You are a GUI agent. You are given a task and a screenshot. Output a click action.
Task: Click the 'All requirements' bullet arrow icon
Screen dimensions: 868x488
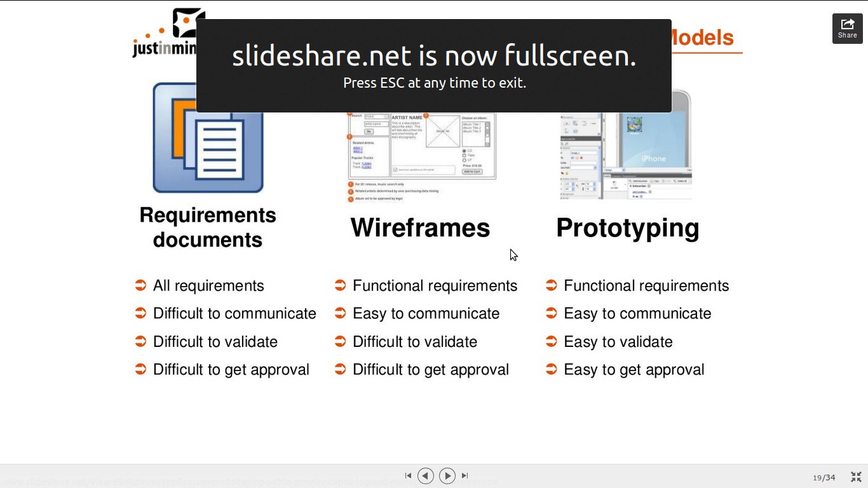pos(141,285)
